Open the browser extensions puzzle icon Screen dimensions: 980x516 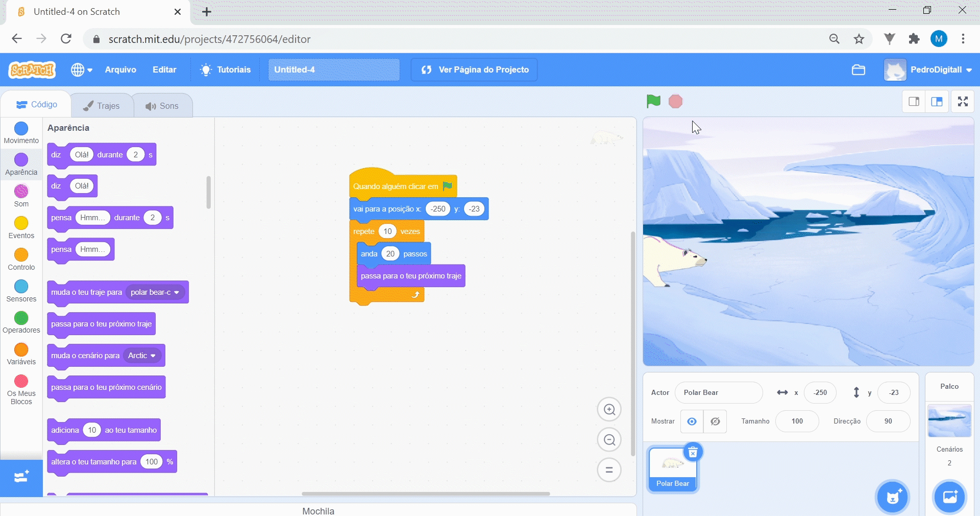[914, 39]
